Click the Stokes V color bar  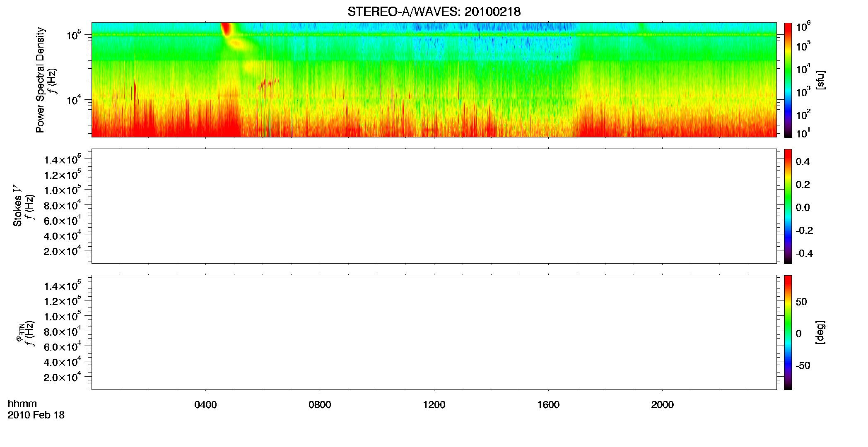(788, 206)
